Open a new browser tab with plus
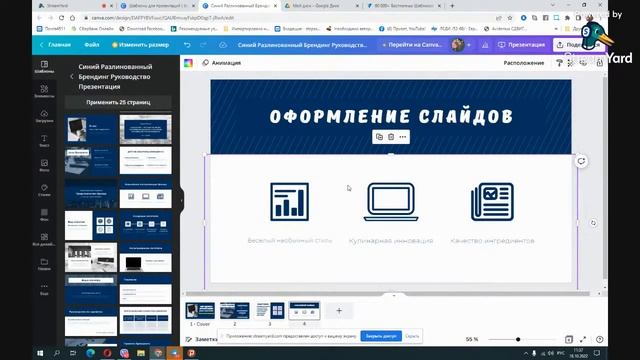Screen dimensions: 640x360 [x=452, y=6]
